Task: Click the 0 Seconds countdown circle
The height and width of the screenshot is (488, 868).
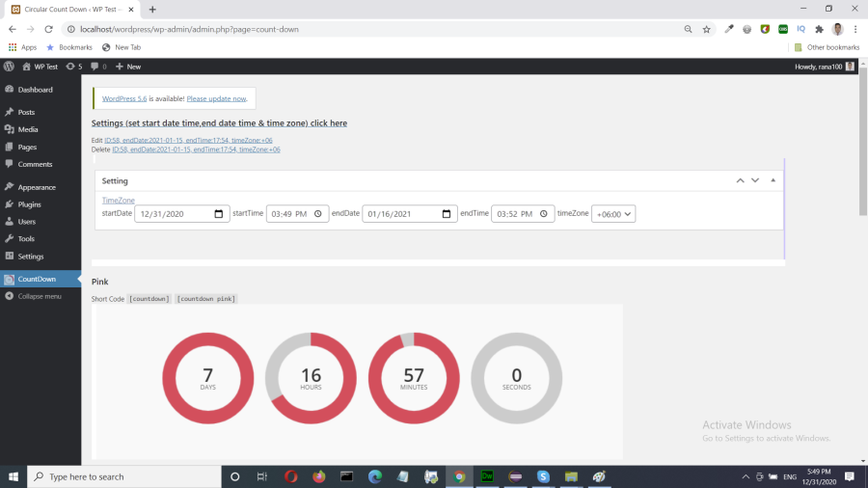Action: (517, 378)
